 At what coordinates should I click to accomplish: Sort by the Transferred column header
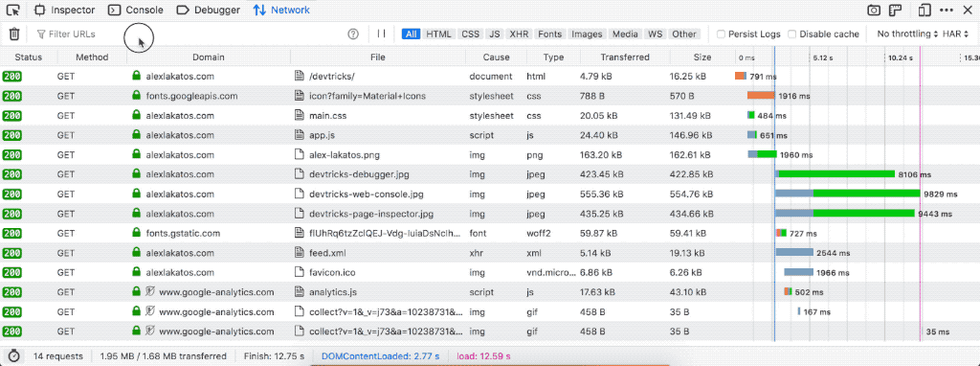(x=625, y=57)
